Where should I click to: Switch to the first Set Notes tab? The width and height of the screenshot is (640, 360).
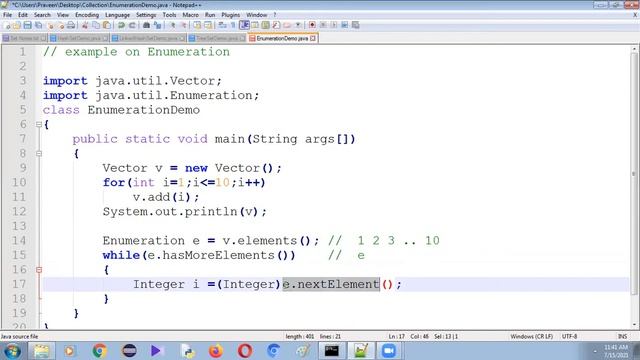click(x=24, y=38)
